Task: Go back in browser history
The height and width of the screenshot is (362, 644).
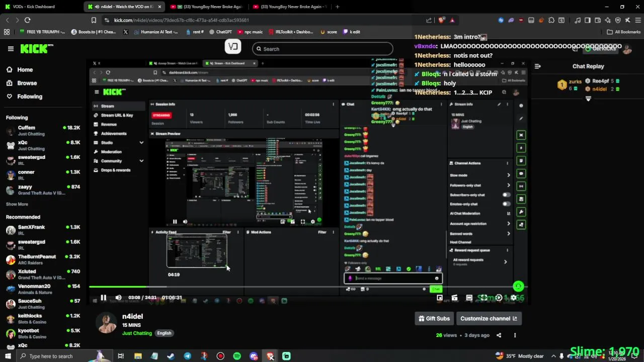Action: pyautogui.click(x=7, y=20)
